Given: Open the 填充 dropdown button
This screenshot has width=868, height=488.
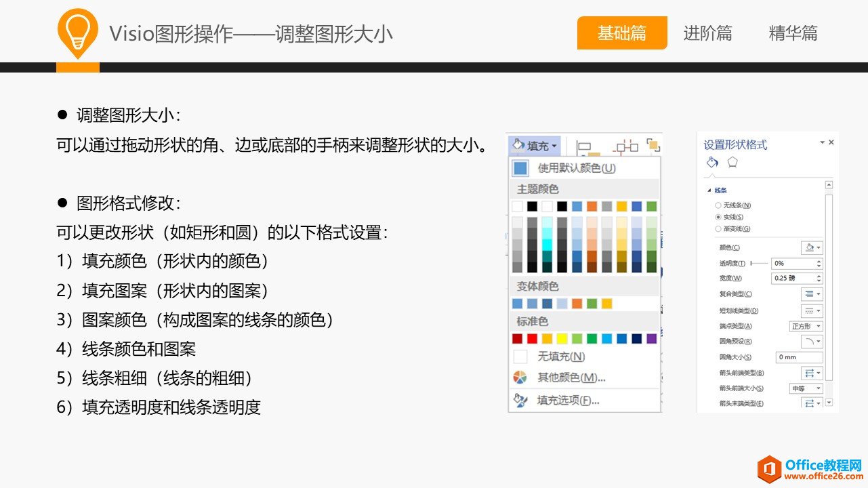Looking at the screenshot, I should (534, 146).
